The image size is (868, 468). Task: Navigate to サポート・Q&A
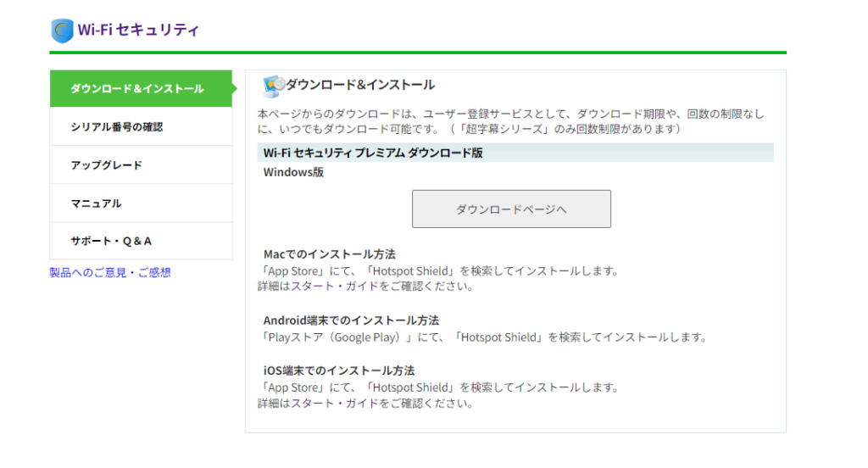pyautogui.click(x=112, y=241)
